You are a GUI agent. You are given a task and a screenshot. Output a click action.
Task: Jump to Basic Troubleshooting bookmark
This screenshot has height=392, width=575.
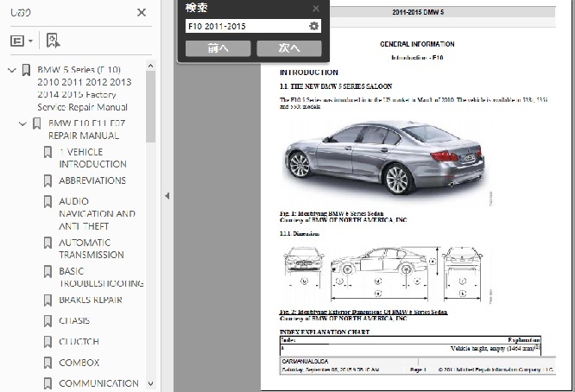[100, 276]
